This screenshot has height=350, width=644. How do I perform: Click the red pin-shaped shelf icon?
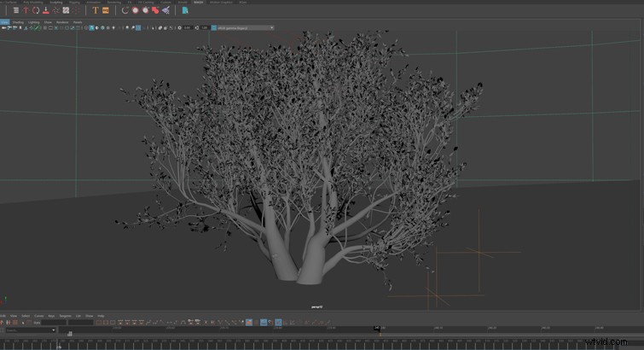[x=26, y=10]
